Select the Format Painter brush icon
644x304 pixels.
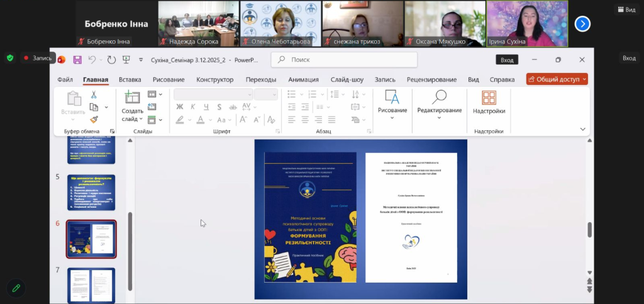coord(94,119)
